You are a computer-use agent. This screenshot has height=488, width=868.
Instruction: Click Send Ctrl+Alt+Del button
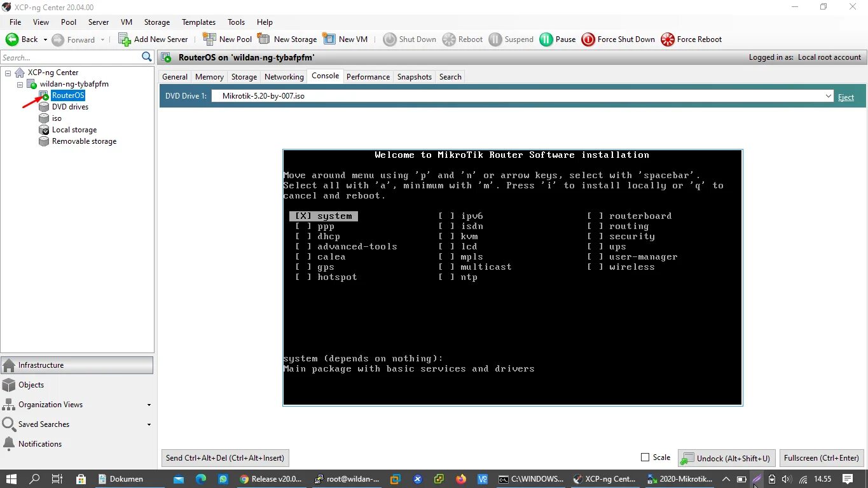point(226,457)
